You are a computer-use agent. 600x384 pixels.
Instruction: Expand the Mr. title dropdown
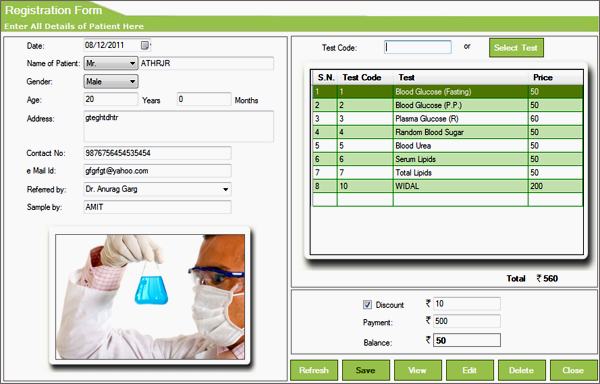(x=111, y=63)
